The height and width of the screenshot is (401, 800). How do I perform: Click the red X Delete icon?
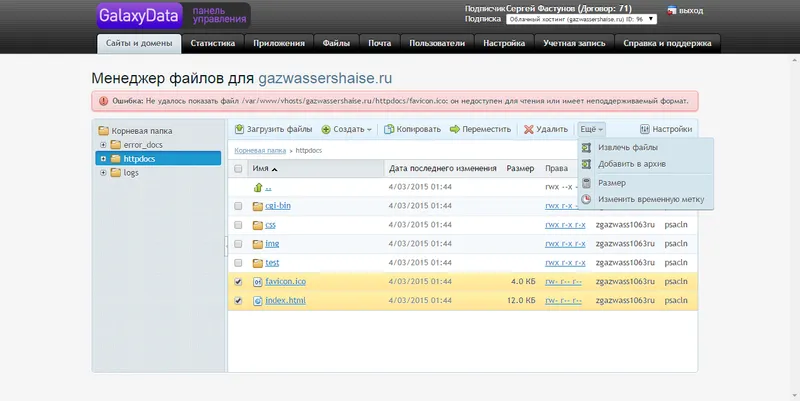tap(529, 130)
